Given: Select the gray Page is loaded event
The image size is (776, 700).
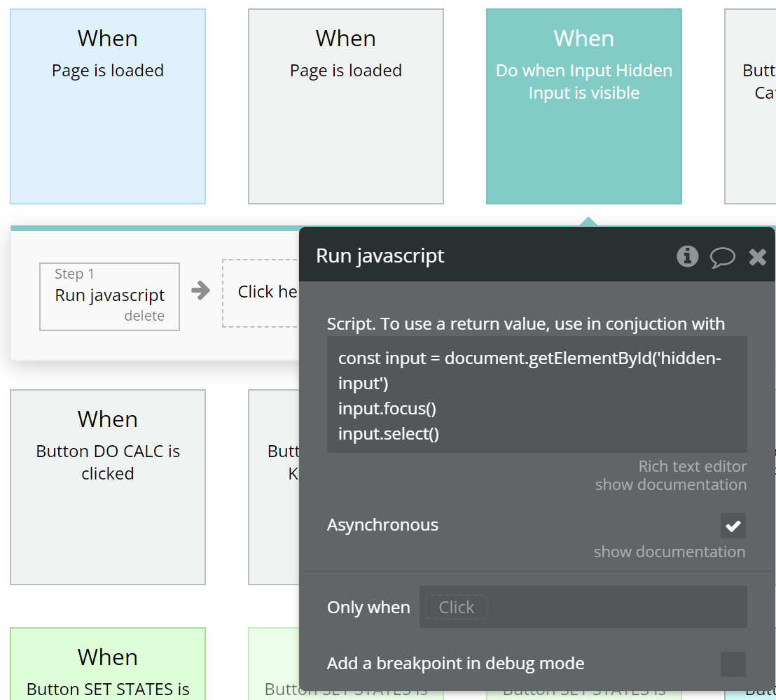Looking at the screenshot, I should point(346,106).
